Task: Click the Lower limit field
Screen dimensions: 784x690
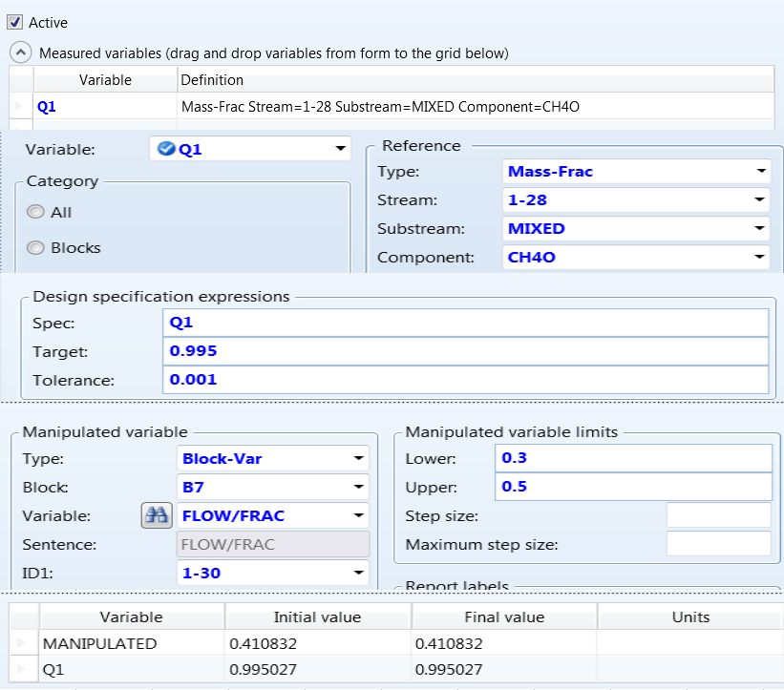Action: pos(633,458)
